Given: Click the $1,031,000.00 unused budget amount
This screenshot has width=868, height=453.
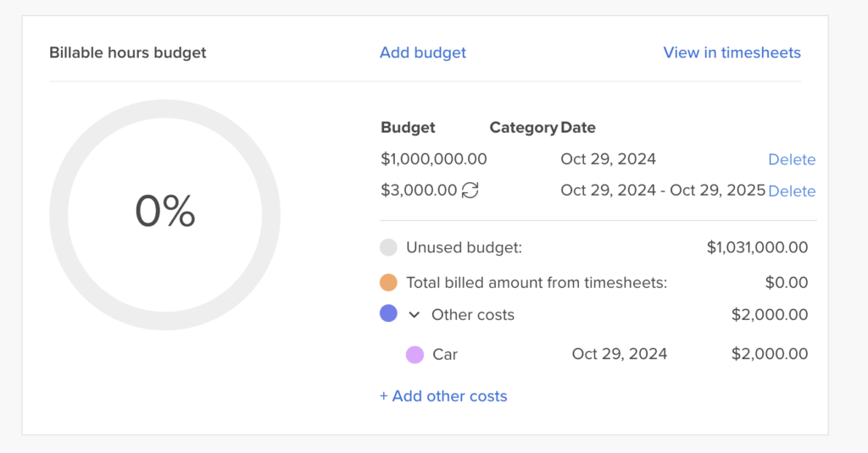Looking at the screenshot, I should (757, 247).
